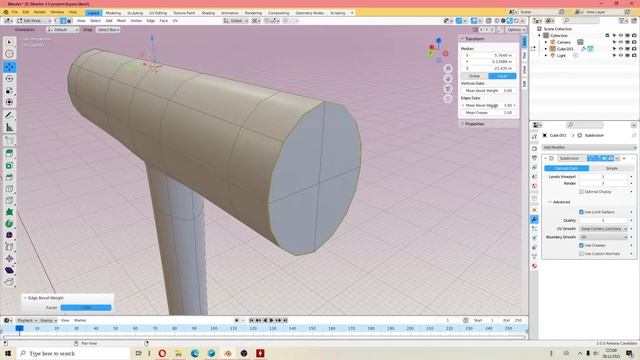Image resolution: width=640 pixels, height=360 pixels.
Task: Hide Camera in viewport via eye icon
Action: (x=621, y=42)
